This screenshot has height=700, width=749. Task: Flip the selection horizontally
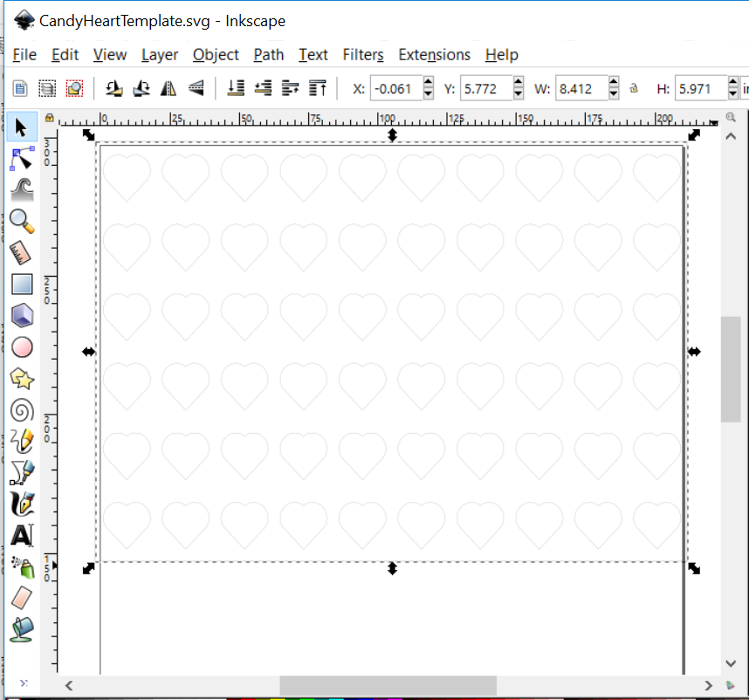(168, 88)
